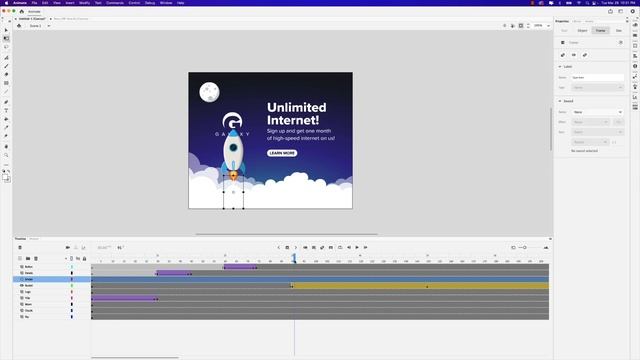Step forward one frame

(x=365, y=247)
